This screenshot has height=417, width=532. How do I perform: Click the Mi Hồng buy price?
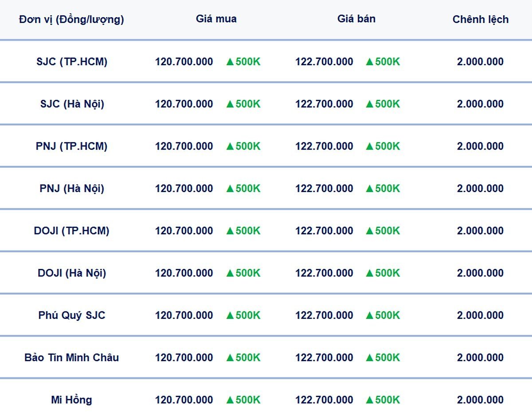[184, 400]
